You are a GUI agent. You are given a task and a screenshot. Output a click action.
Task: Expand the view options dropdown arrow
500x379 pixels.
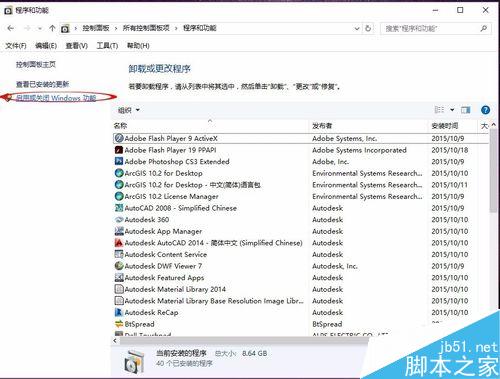[452, 110]
